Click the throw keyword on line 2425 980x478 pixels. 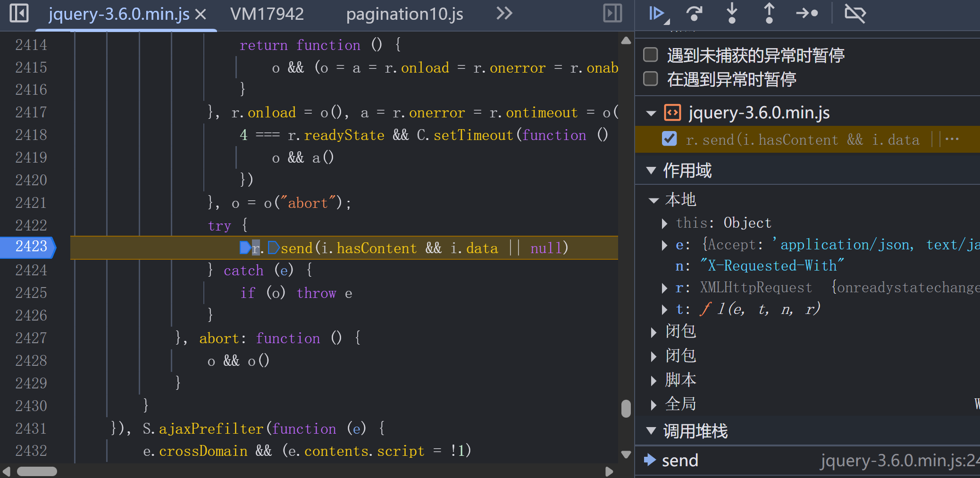(x=316, y=293)
